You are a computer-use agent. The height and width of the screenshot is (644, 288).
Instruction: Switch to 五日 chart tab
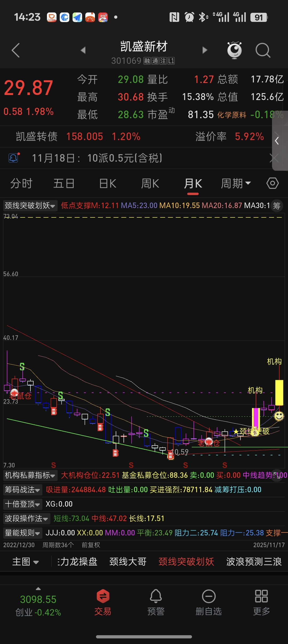click(64, 184)
